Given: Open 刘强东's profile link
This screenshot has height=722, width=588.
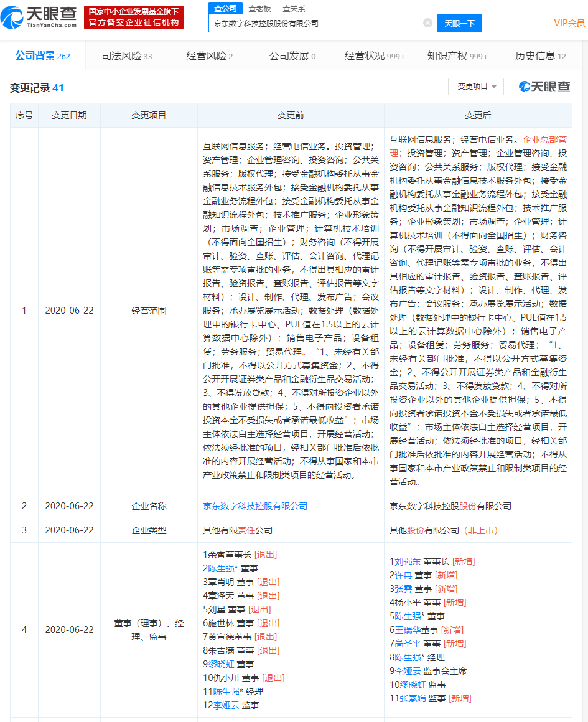Looking at the screenshot, I should [x=408, y=561].
